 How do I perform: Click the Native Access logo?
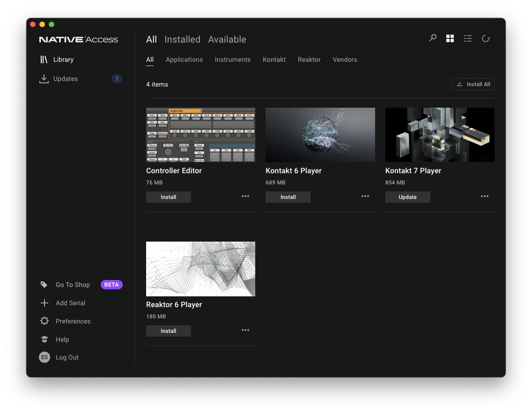[78, 39]
